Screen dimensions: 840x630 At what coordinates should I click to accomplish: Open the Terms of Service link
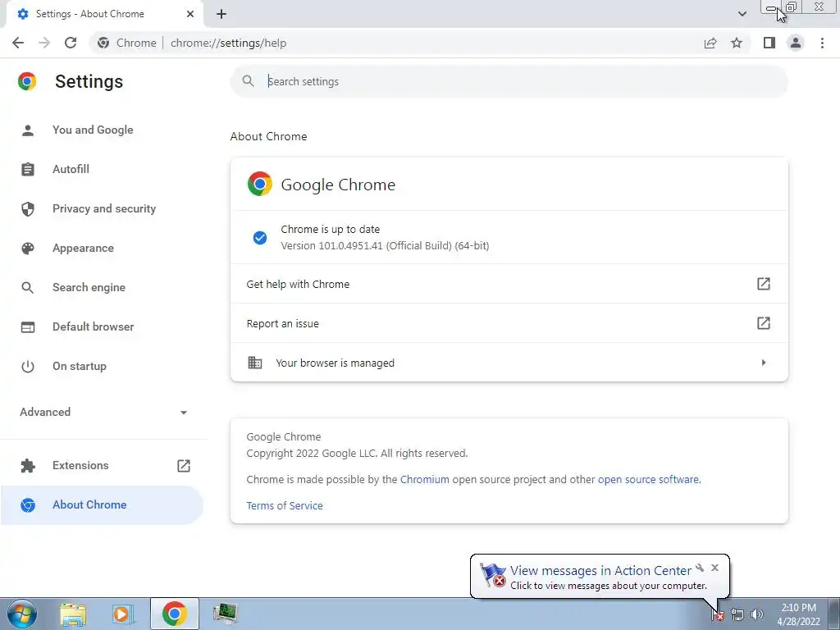[x=285, y=505]
